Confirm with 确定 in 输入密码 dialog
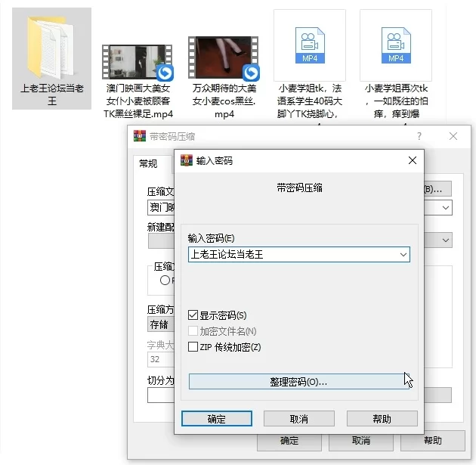 (217, 419)
